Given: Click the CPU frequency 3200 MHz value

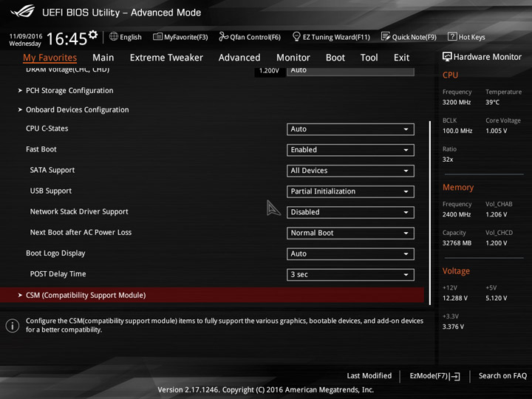Looking at the screenshot, I should [x=457, y=102].
